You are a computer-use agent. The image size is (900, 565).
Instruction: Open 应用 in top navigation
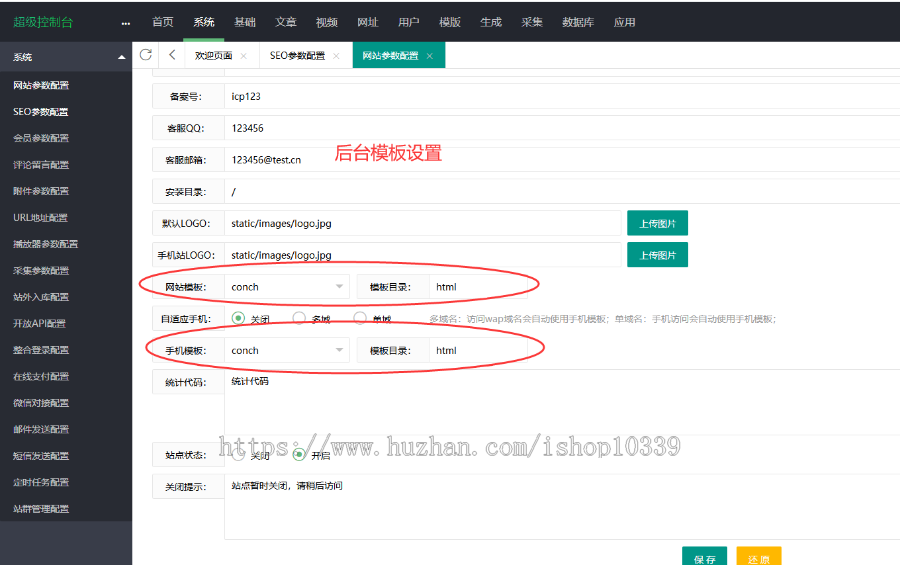pyautogui.click(x=624, y=22)
